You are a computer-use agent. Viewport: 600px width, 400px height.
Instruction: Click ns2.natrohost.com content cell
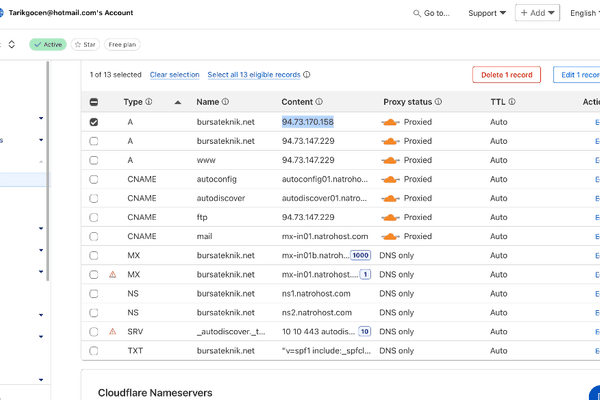[317, 313]
